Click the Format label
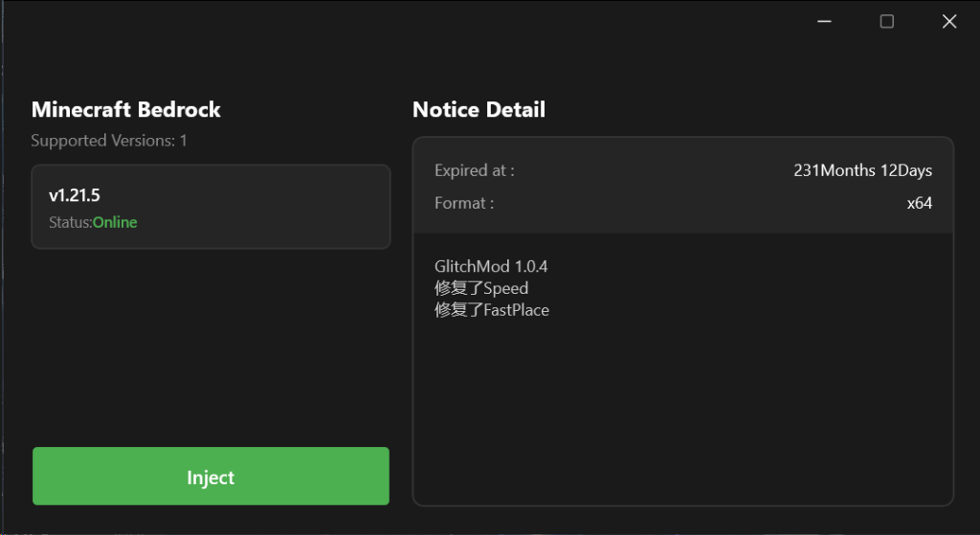This screenshot has width=980, height=535. (x=464, y=203)
